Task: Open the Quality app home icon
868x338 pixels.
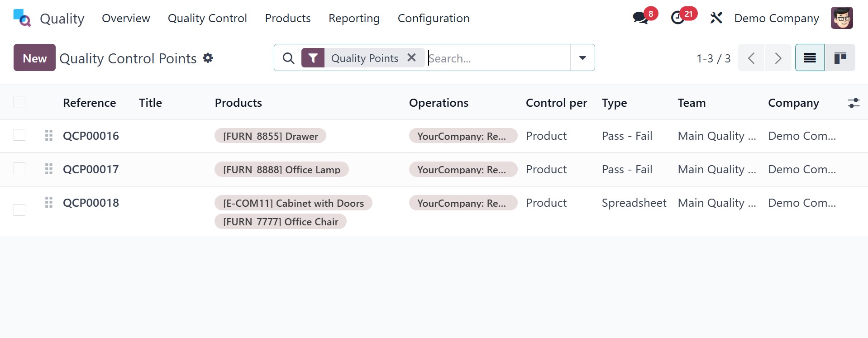Action: tap(22, 18)
